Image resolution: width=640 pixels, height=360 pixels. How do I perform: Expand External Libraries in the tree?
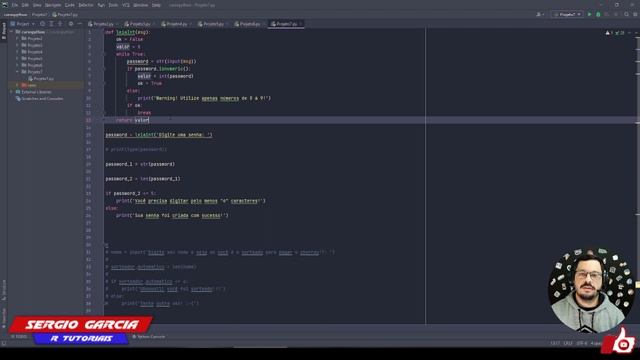[12, 92]
